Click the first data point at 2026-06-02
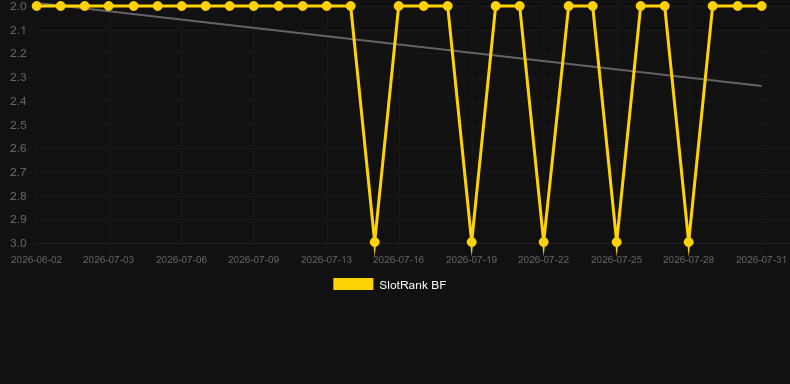Image resolution: width=790 pixels, height=384 pixels. [36, 6]
